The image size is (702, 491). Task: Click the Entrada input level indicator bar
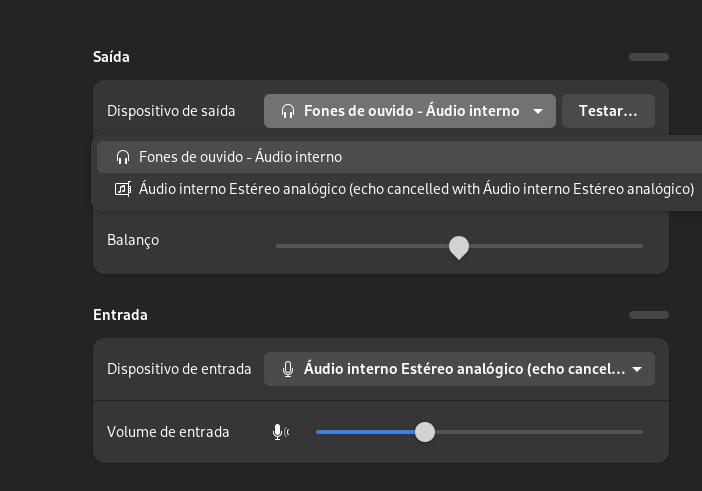(649, 315)
